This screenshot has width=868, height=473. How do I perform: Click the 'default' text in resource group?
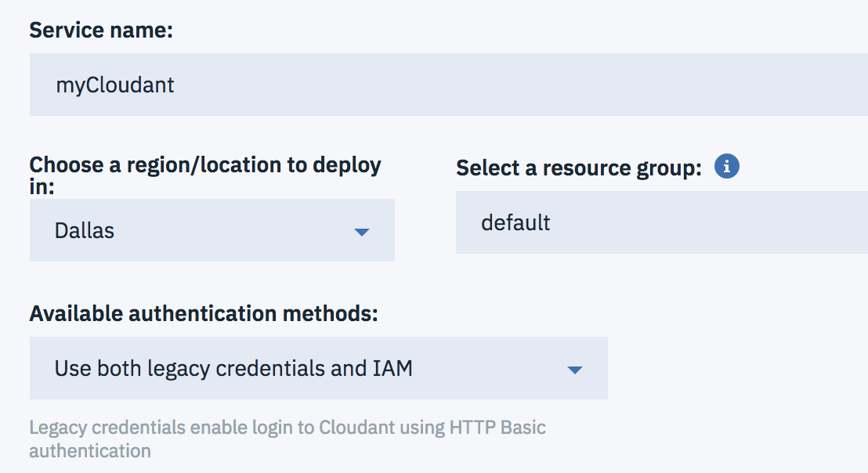click(515, 223)
